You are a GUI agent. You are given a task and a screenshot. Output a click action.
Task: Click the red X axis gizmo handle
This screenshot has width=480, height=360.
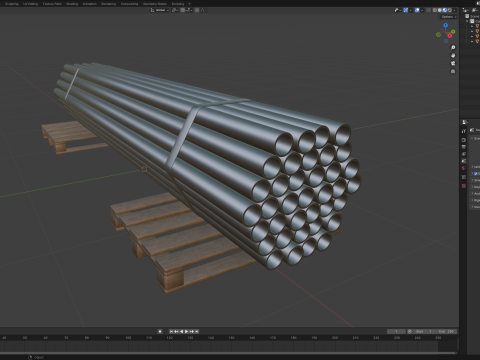click(450, 36)
